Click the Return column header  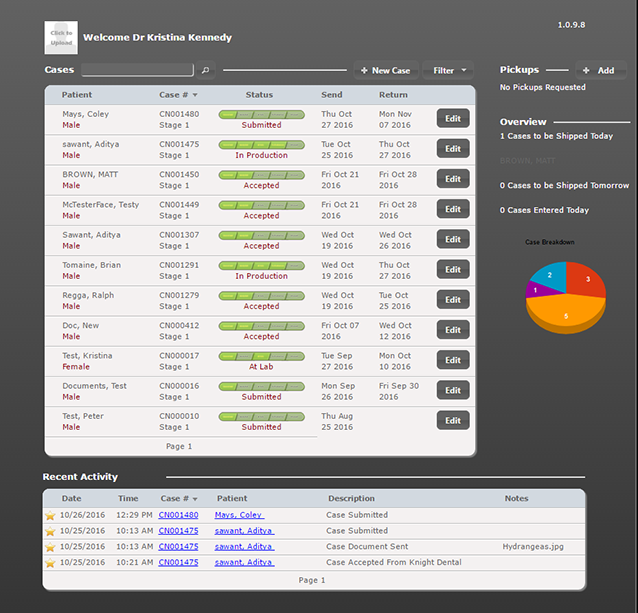[x=393, y=95]
